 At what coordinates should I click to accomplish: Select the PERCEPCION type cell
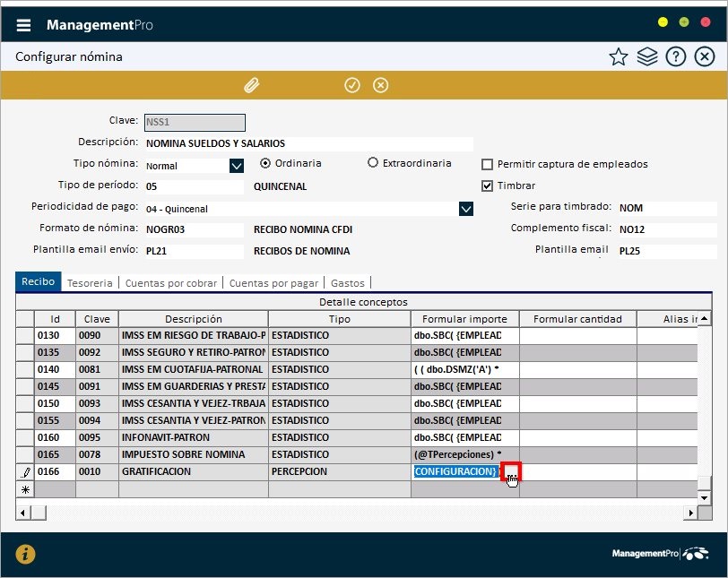(340, 471)
